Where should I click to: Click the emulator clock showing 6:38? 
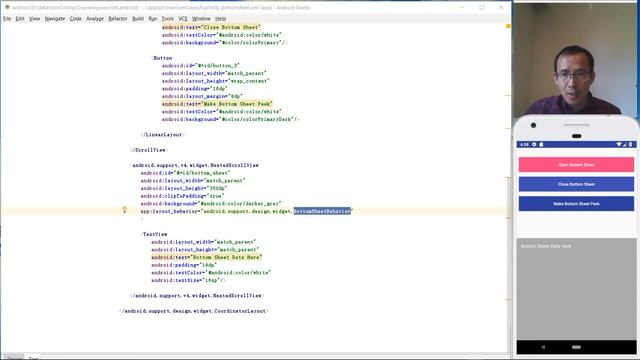click(x=524, y=144)
